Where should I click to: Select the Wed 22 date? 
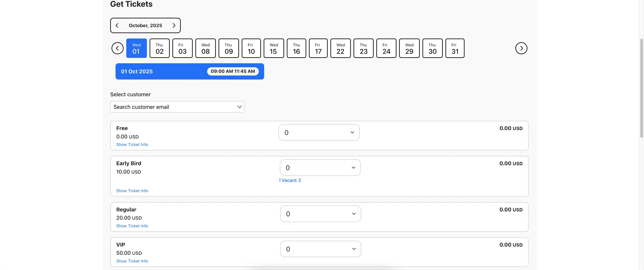tap(340, 48)
